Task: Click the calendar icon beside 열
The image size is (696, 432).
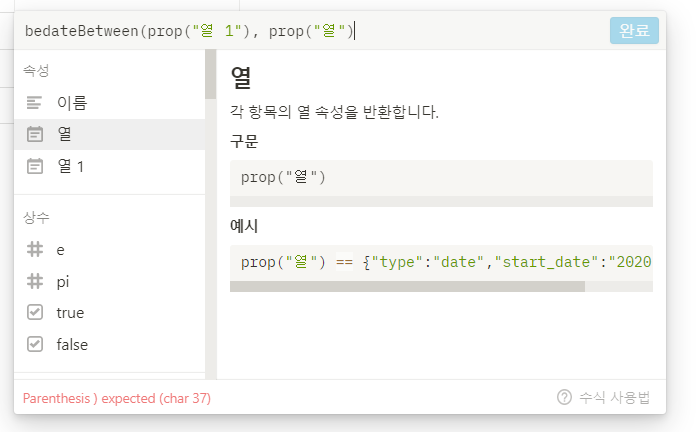Action: click(35, 134)
